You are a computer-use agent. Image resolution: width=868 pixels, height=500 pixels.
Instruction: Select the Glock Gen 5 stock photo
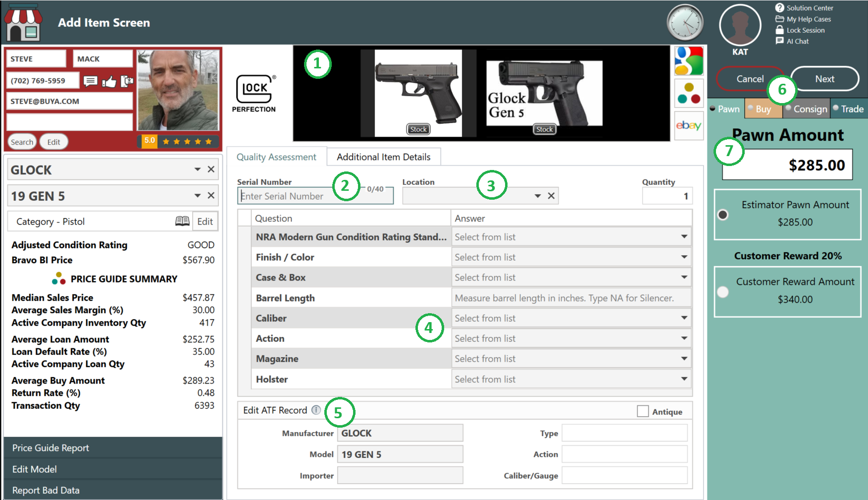545,93
